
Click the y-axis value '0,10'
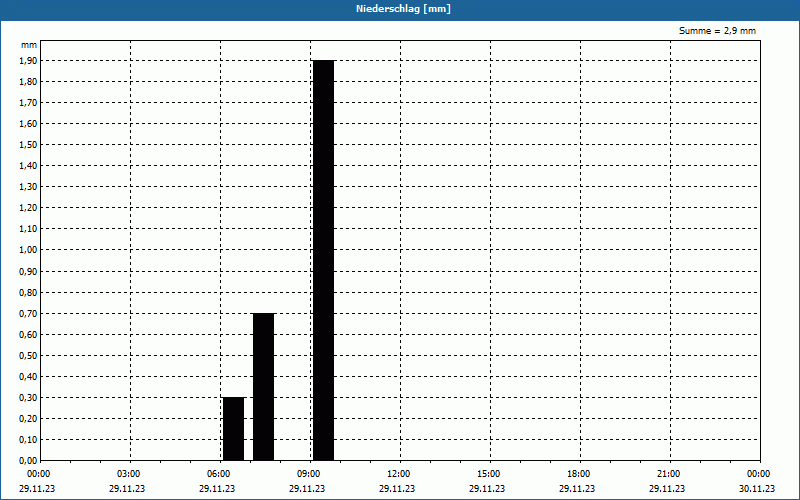[x=28, y=440]
